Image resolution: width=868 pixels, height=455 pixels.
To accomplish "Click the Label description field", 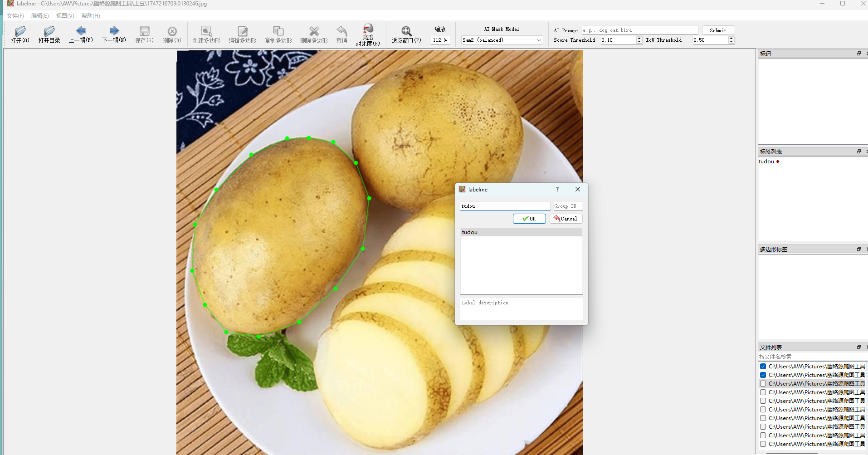I will pos(521,309).
